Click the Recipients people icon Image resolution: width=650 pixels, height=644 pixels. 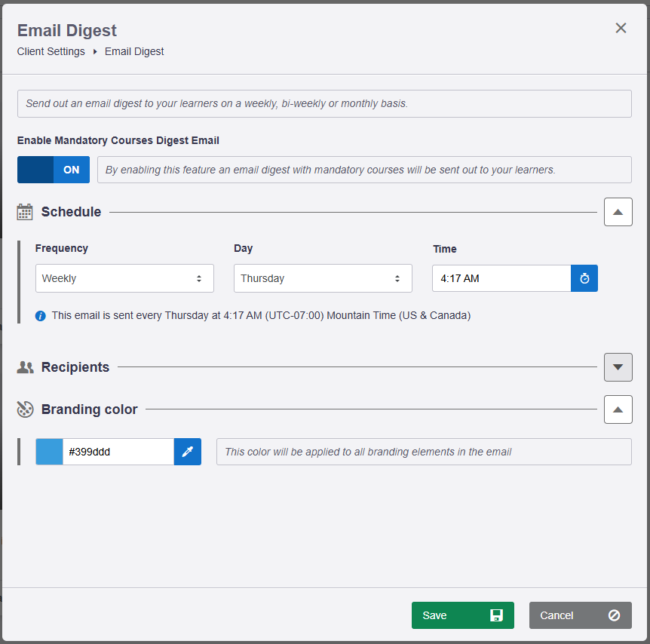click(26, 367)
